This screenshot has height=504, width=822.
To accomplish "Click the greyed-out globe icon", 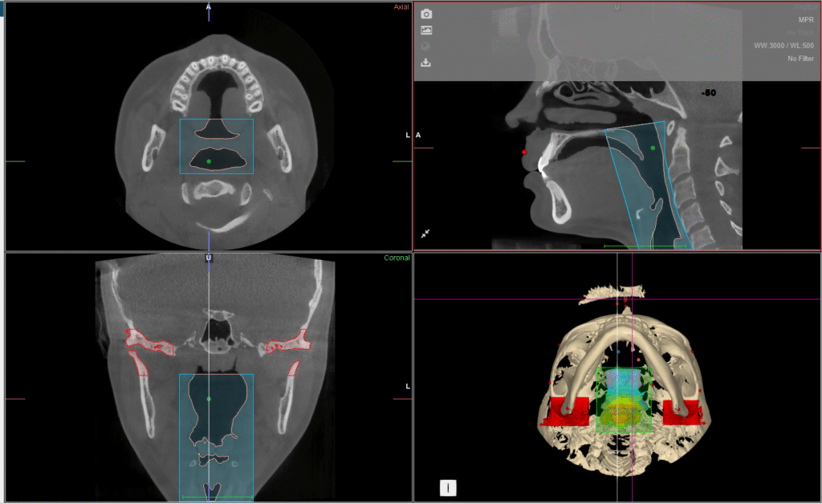I will (426, 47).
